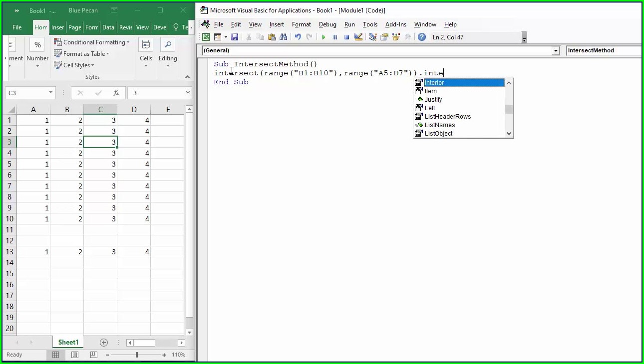Select Item in the autocomplete list
Image resolution: width=644 pixels, height=364 pixels.
point(459,91)
